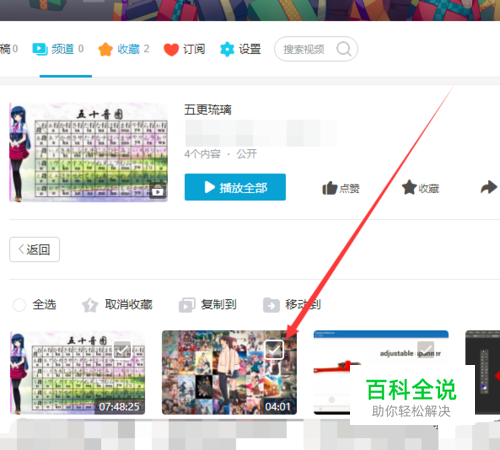Screen dimensions: 500x450
Task: Toggle checkbox on the 04:01 video
Action: click(274, 350)
